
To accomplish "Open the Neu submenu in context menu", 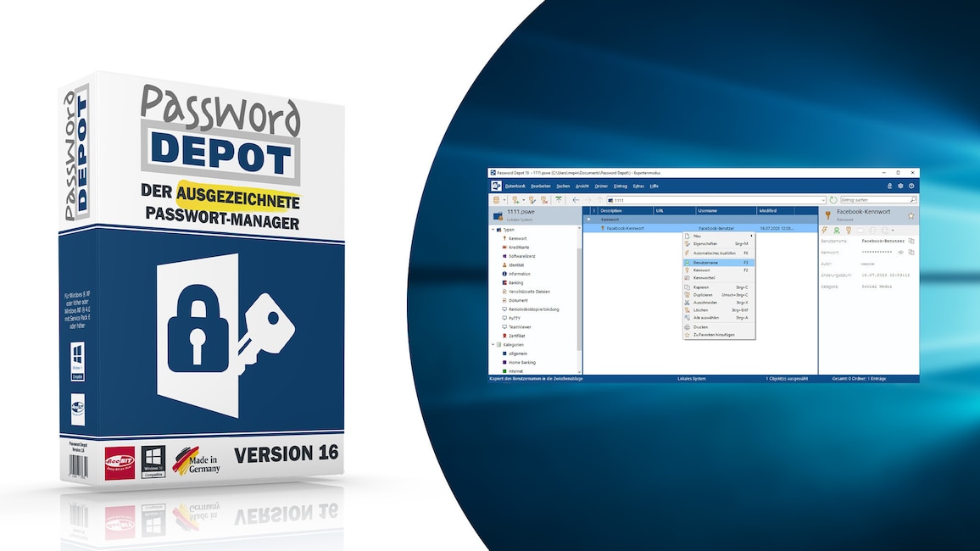I will (719, 237).
